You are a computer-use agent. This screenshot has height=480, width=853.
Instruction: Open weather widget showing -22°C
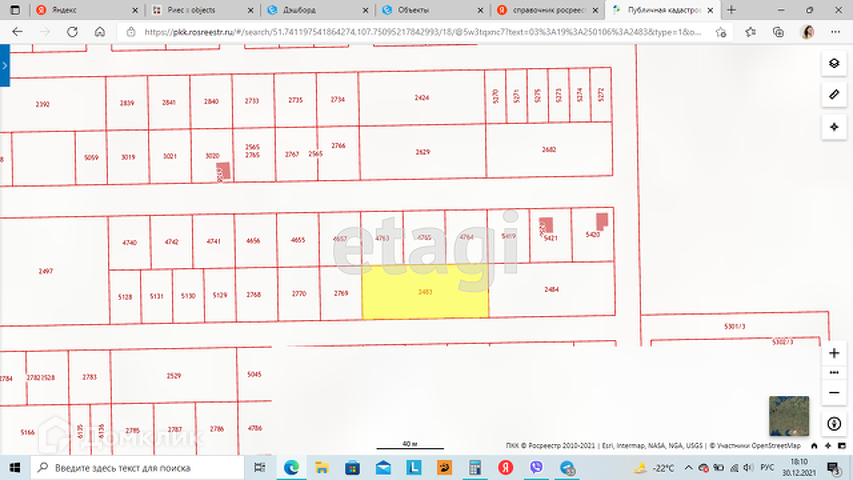(654, 467)
